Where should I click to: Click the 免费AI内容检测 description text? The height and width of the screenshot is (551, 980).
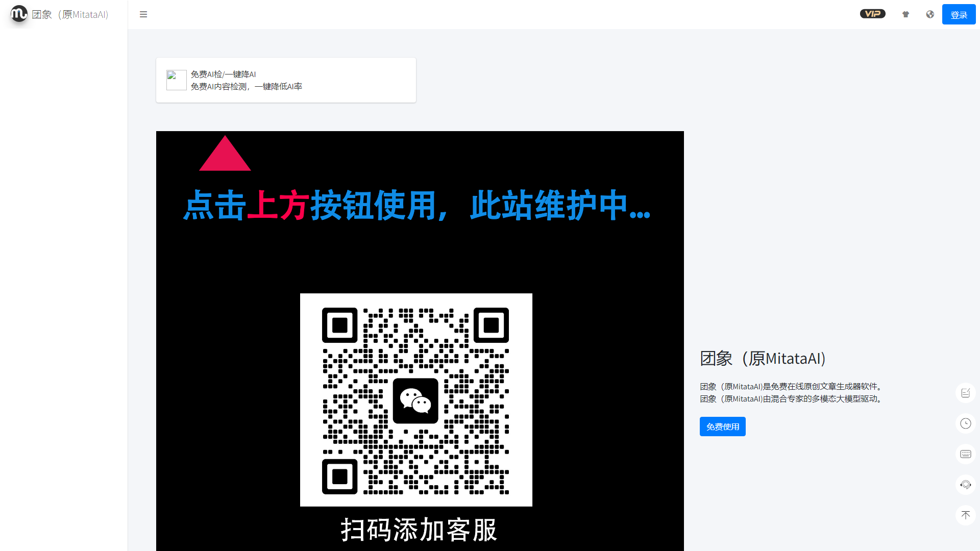pos(246,86)
